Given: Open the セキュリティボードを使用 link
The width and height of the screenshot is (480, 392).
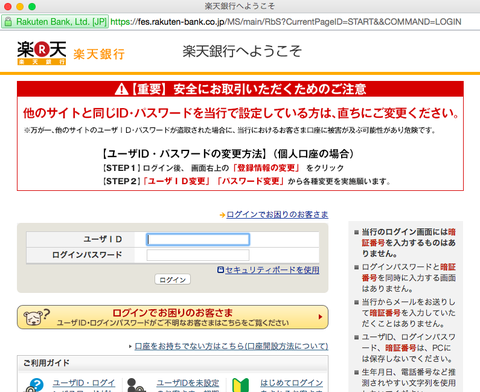Looking at the screenshot, I should point(272,270).
